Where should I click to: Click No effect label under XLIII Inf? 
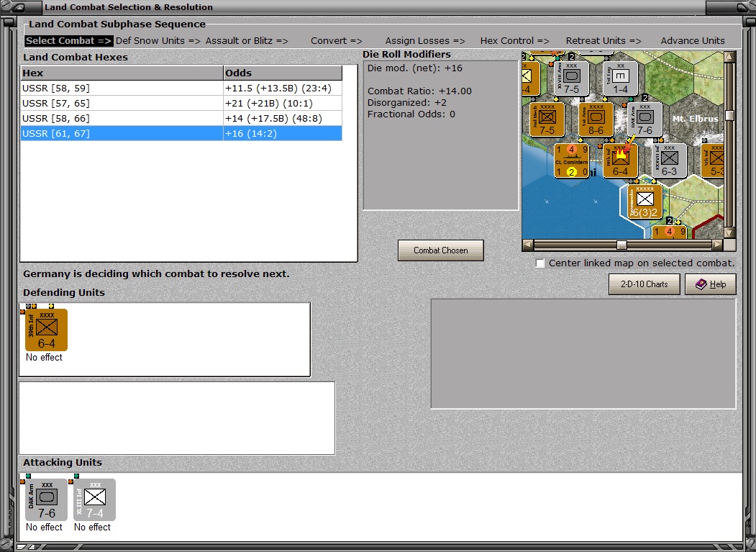pyautogui.click(x=92, y=528)
